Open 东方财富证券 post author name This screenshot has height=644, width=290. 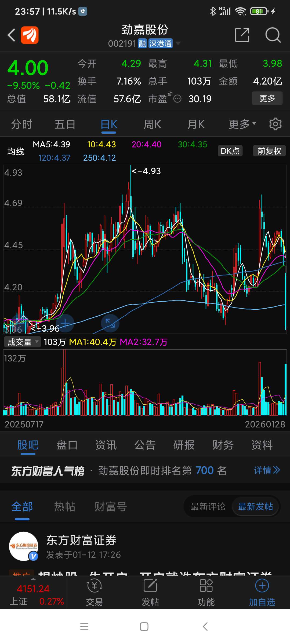pyautogui.click(x=81, y=540)
